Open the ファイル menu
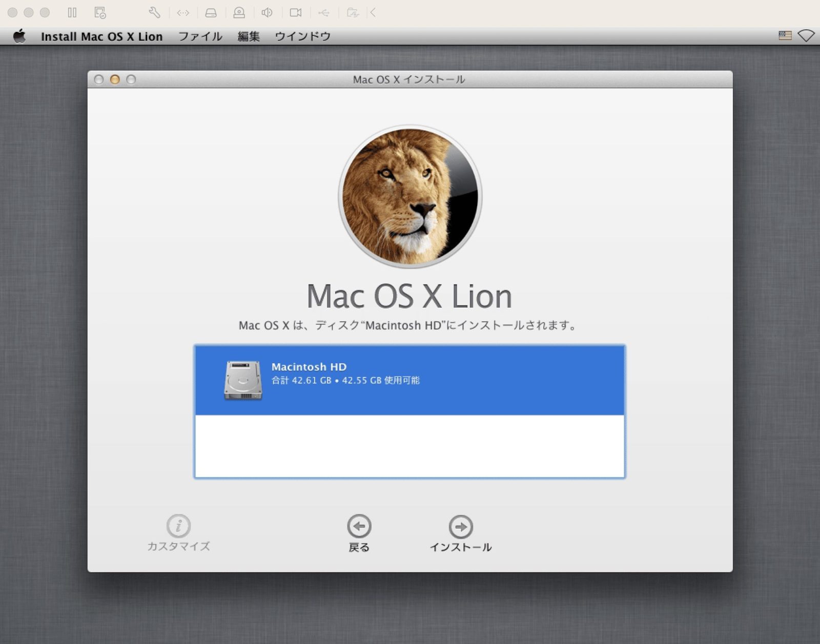Image resolution: width=820 pixels, height=644 pixels. click(x=200, y=36)
